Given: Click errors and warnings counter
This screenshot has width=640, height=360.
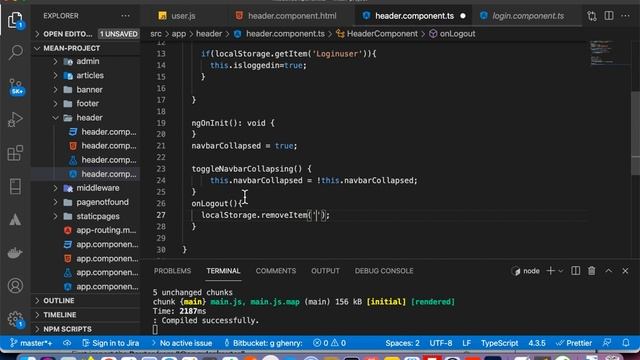Looking at the screenshot, I should coord(329,343).
